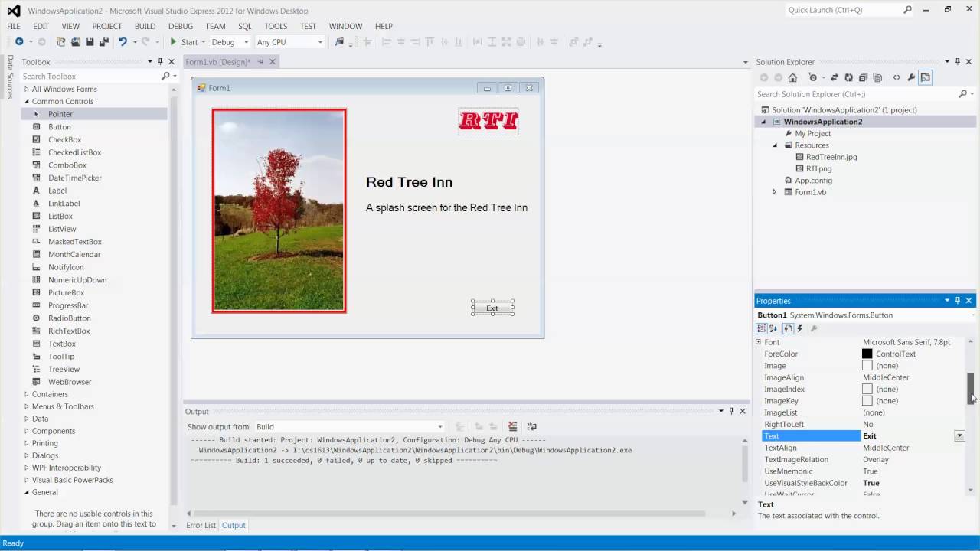Click the Search Toolbox input field

[90, 76]
